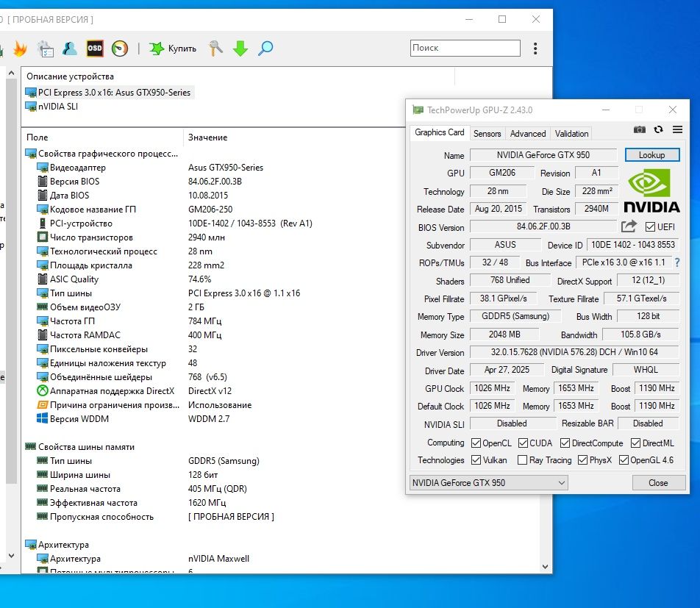The image size is (700, 608).
Task: Click the Архитектура group header
Action: click(x=57, y=545)
